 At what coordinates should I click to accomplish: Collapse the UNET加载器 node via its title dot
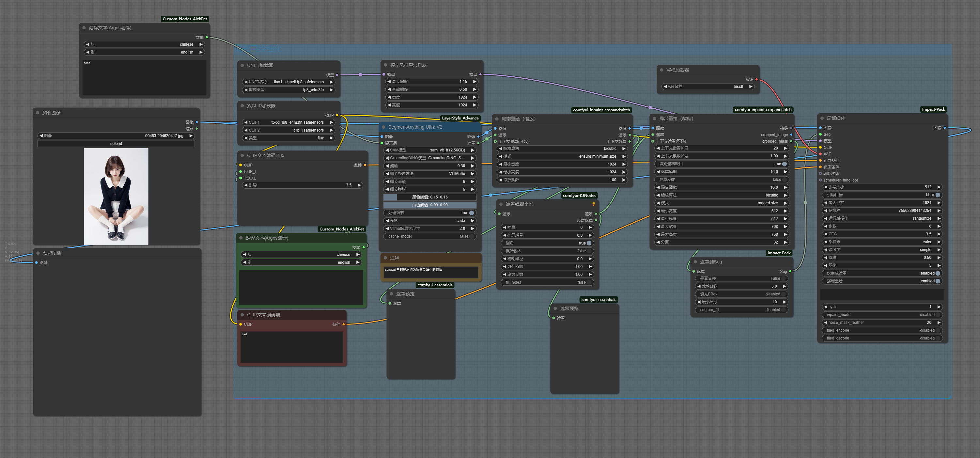pos(242,65)
